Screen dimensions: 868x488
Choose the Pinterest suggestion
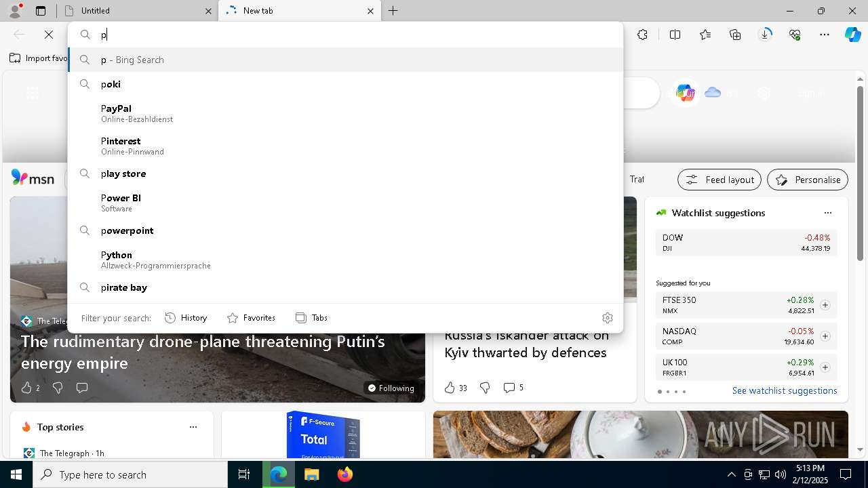click(345, 146)
